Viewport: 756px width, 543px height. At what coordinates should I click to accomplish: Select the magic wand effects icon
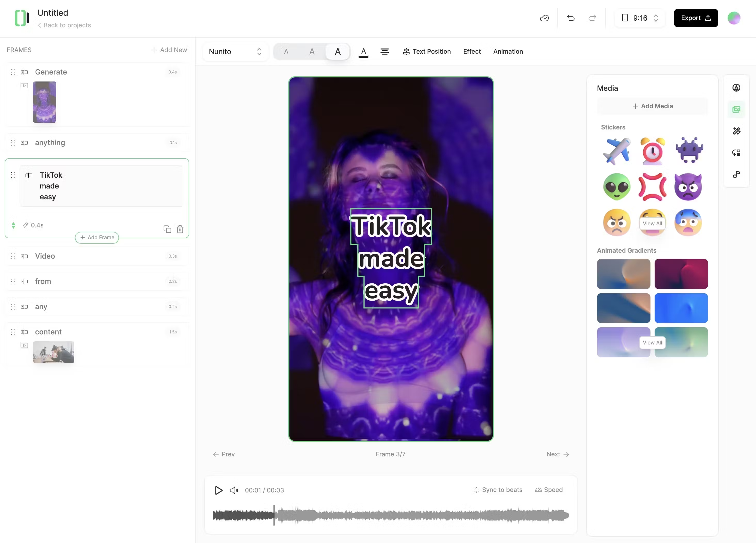[737, 130]
